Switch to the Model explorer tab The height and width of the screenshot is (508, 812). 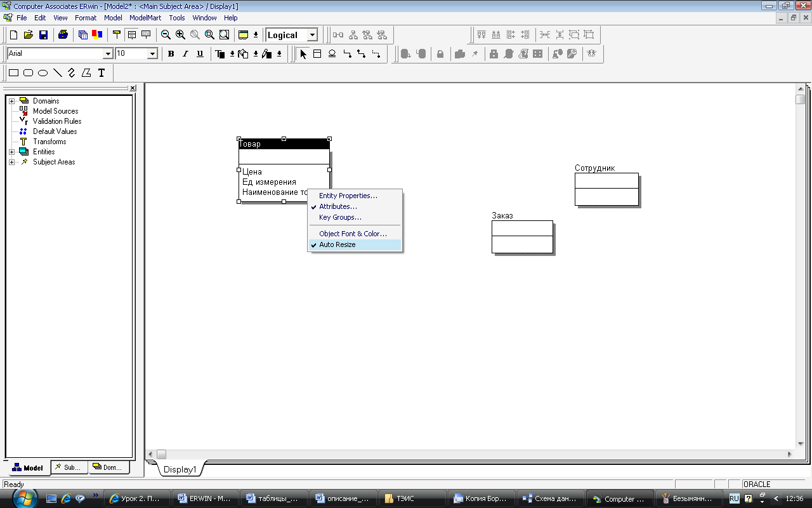click(x=28, y=468)
